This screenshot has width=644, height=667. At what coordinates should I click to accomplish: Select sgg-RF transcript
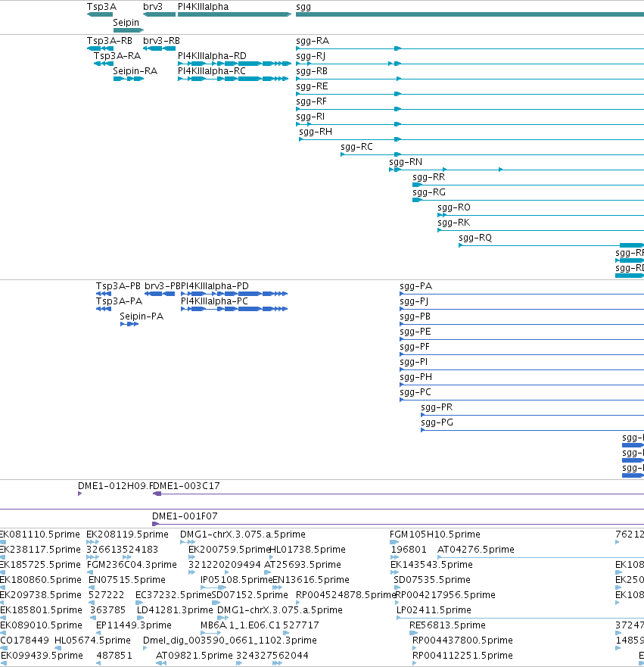[x=470, y=109]
